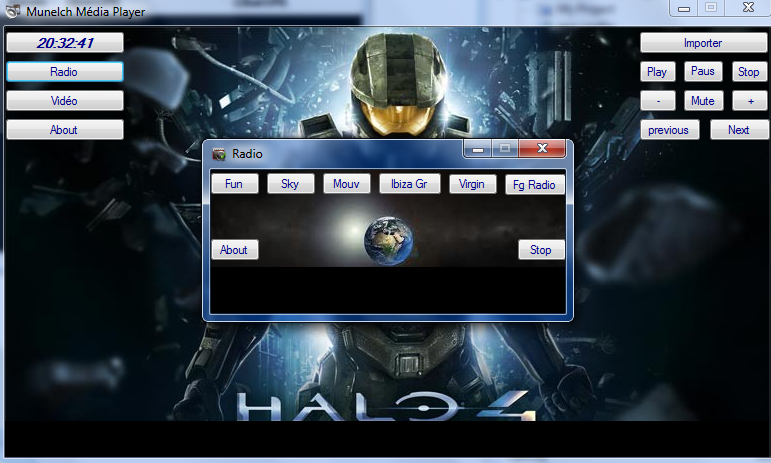Tune to Fun radio station
The height and width of the screenshot is (463, 771).
[x=235, y=184]
